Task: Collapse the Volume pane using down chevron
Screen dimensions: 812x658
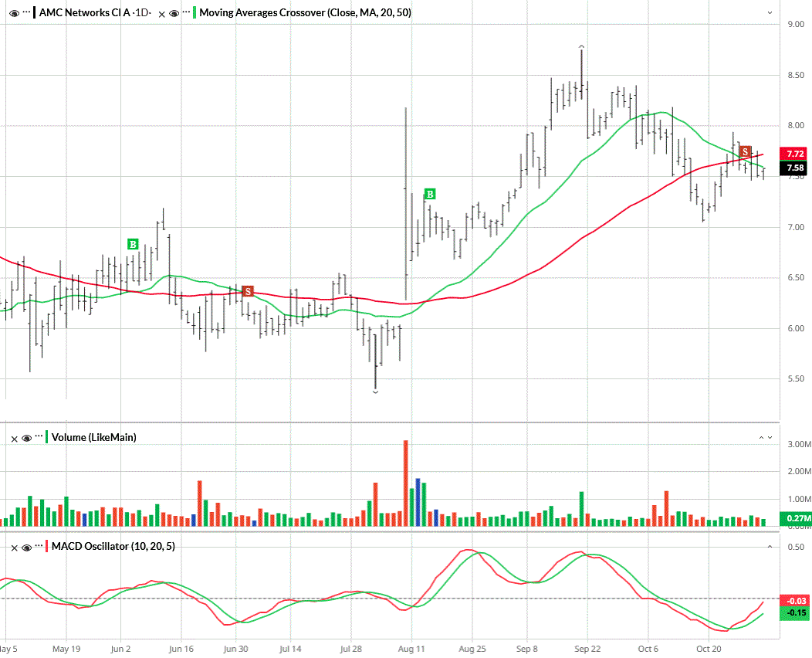Action: click(770, 438)
